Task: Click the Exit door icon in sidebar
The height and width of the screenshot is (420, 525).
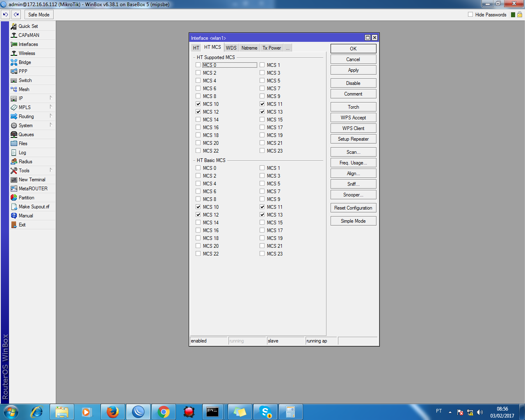Action: [14, 225]
